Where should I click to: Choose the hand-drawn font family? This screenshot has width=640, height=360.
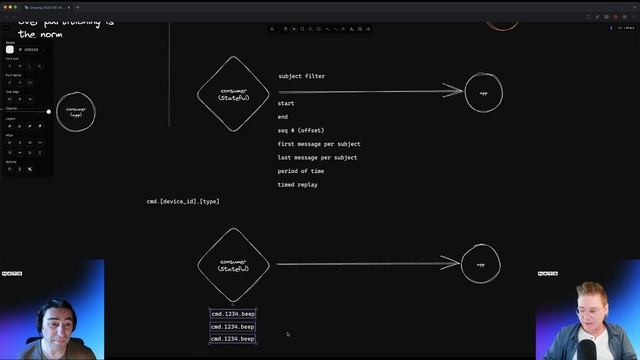click(x=10, y=82)
